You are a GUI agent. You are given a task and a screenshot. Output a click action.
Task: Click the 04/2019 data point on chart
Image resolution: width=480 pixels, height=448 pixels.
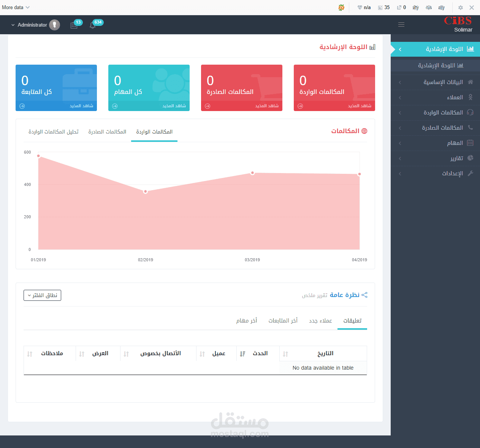click(360, 174)
